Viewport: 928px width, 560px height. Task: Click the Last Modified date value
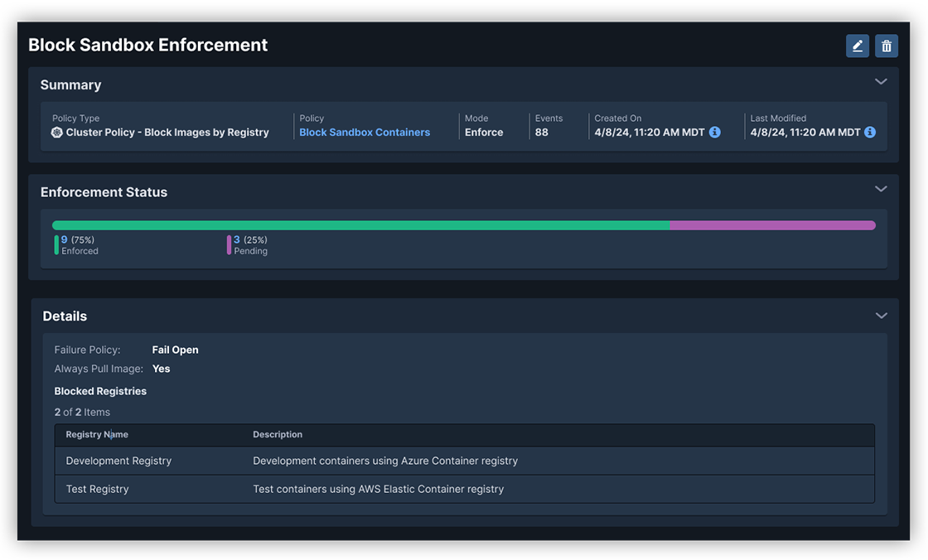pyautogui.click(x=805, y=133)
